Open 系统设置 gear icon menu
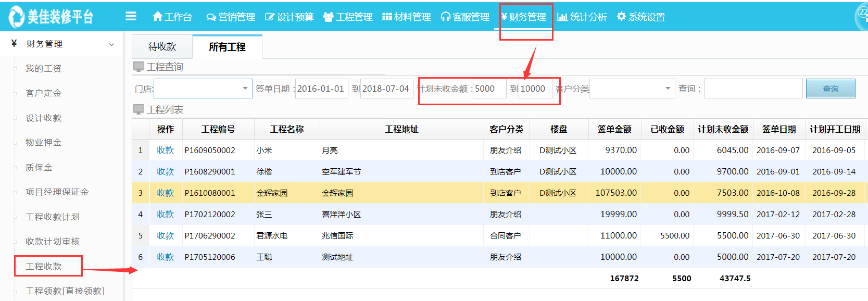Viewport: 868px width, 301px height. point(621,17)
